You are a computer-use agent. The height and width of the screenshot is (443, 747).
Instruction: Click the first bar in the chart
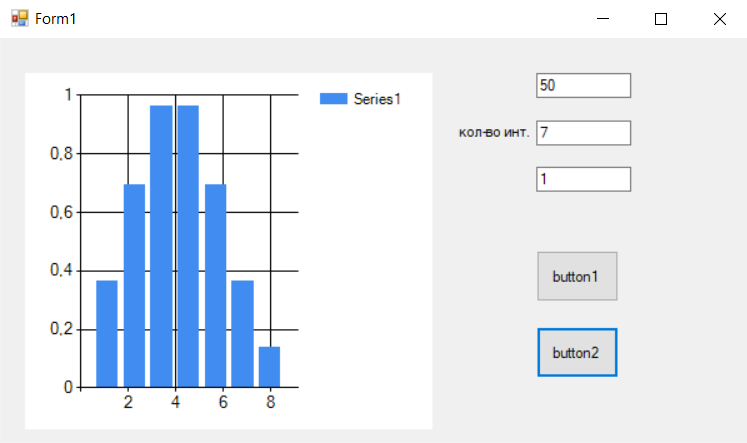coord(107,333)
